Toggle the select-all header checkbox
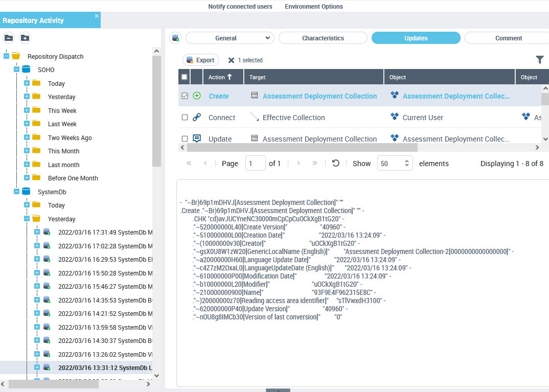549x392 pixels. click(x=185, y=77)
